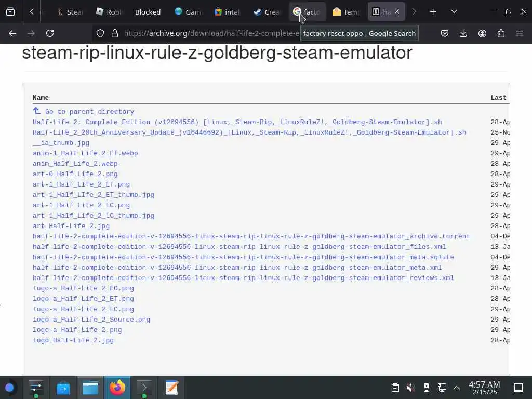This screenshot has height=399, width=532.
Task: Open the KDE application launcher
Action: pos(9,388)
